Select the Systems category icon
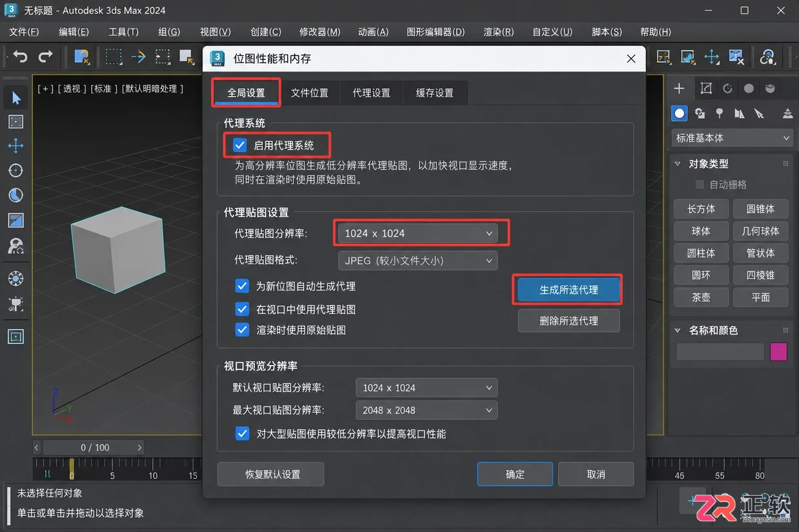 click(787, 113)
